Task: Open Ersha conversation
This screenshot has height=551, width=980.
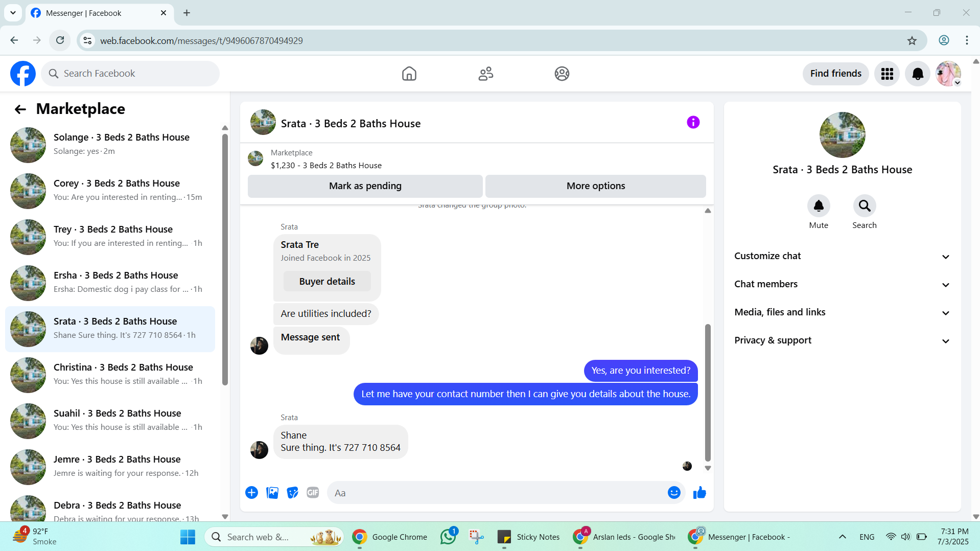Action: (x=110, y=283)
